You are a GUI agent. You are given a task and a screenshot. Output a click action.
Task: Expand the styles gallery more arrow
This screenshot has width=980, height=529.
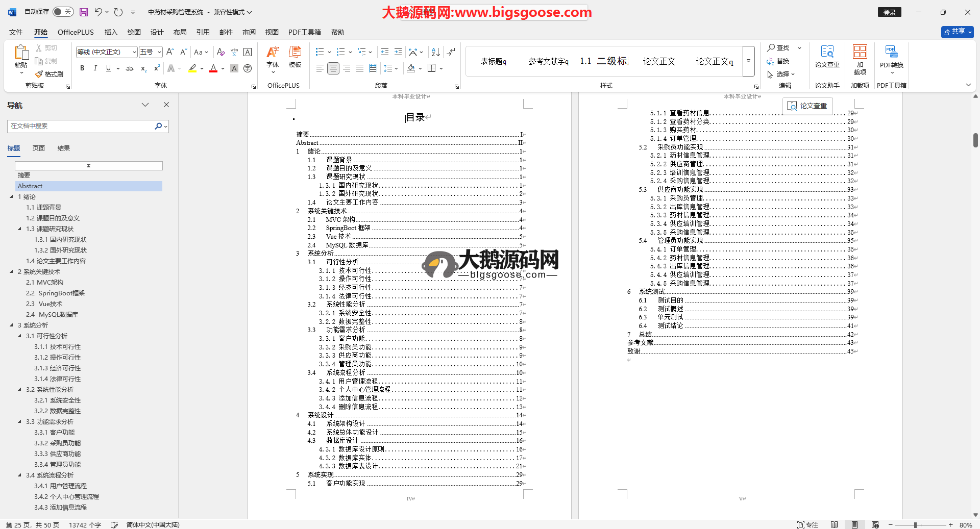point(748,61)
